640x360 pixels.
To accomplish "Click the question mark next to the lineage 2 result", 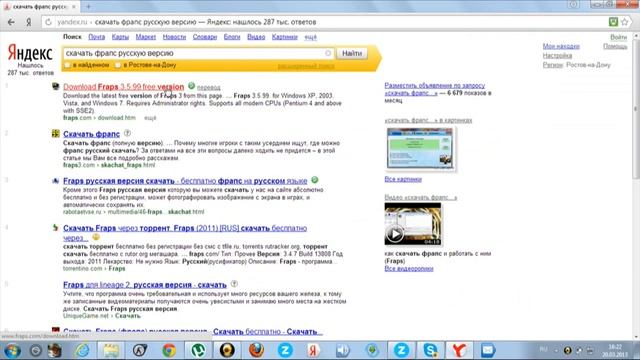I will [x=234, y=284].
